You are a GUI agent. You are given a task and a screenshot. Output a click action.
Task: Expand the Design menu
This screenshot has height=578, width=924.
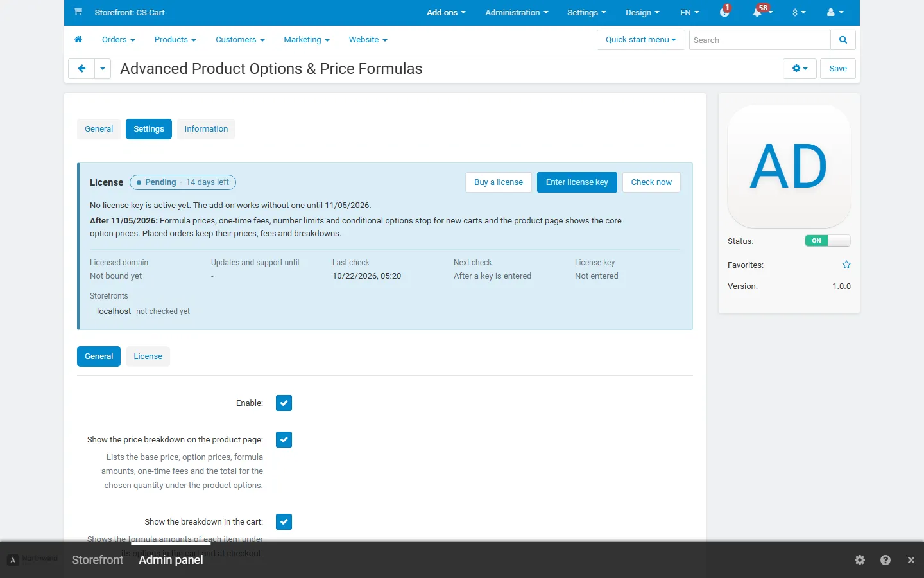point(642,12)
